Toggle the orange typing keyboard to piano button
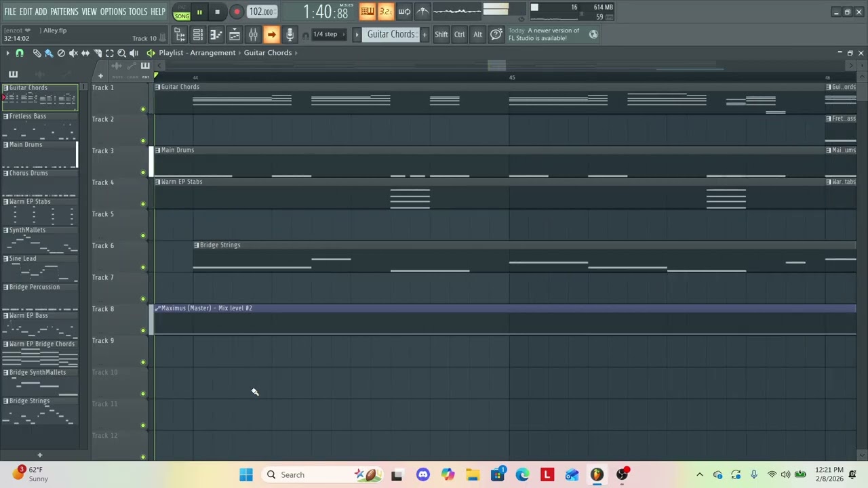This screenshot has width=868, height=488. [367, 11]
